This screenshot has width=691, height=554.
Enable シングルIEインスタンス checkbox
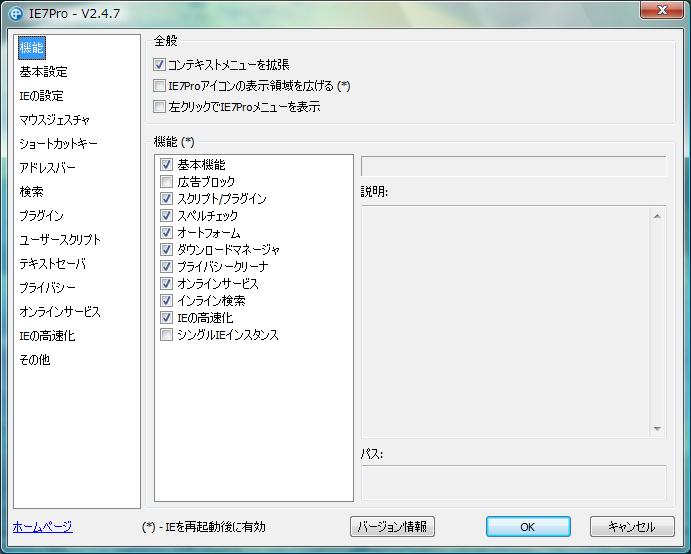pyautogui.click(x=166, y=335)
